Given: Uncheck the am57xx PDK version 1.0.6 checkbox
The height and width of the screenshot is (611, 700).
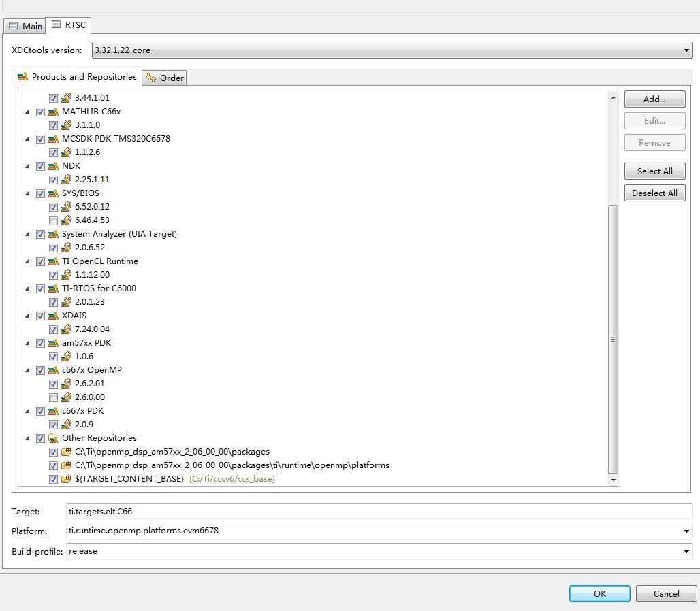Looking at the screenshot, I should tap(53, 357).
